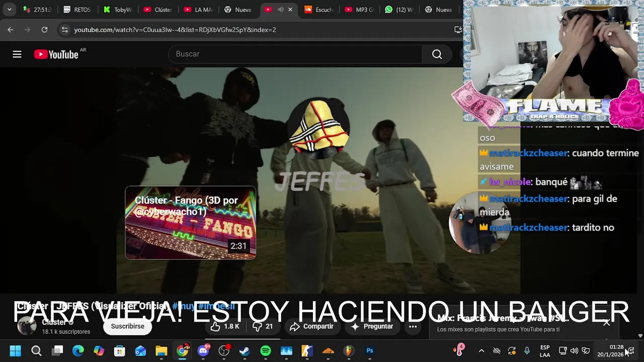Open SoundCloud app from taskbar
The height and width of the screenshot is (362, 644).
[x=328, y=351]
